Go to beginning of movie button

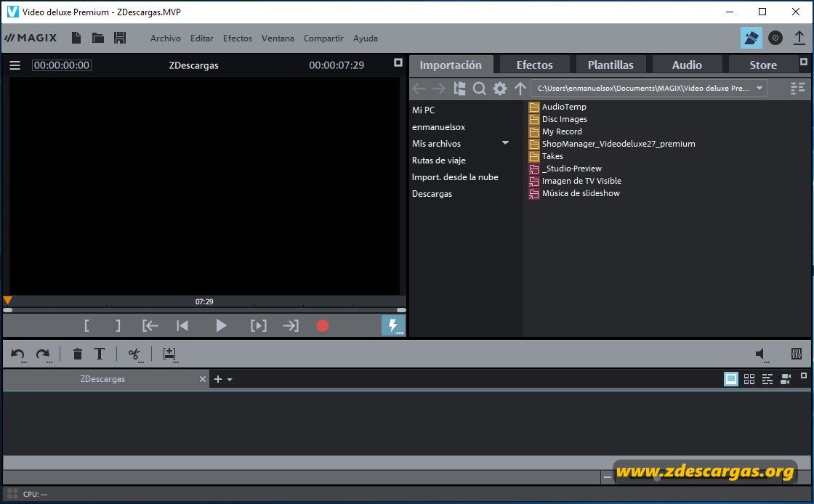click(182, 325)
